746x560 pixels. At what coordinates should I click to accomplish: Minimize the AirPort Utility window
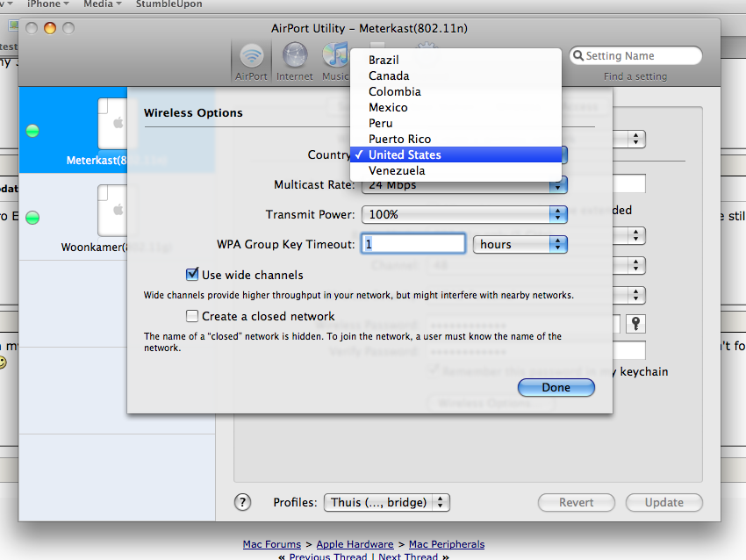coord(50,28)
